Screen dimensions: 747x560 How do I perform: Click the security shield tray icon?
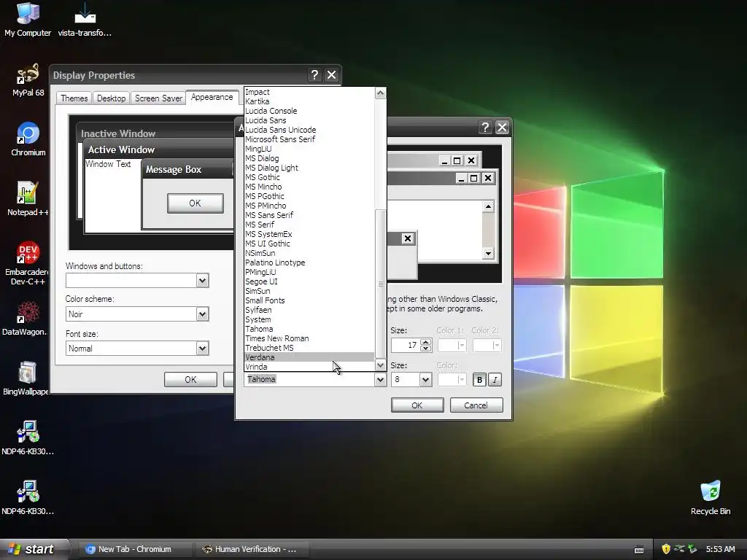(x=666, y=549)
